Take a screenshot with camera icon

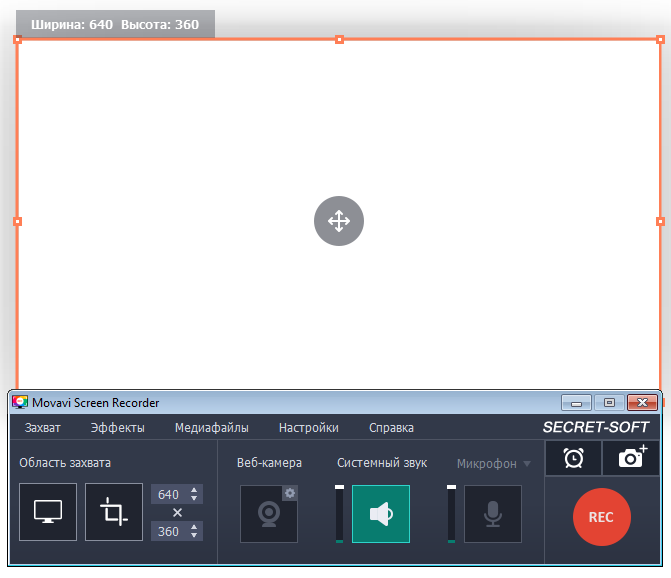point(632,458)
